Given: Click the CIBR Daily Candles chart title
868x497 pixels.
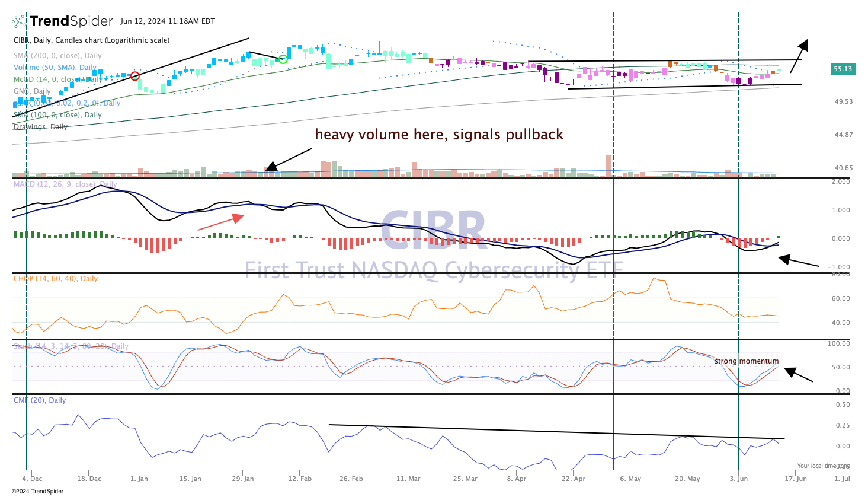Looking at the screenshot, I should coord(91,40).
